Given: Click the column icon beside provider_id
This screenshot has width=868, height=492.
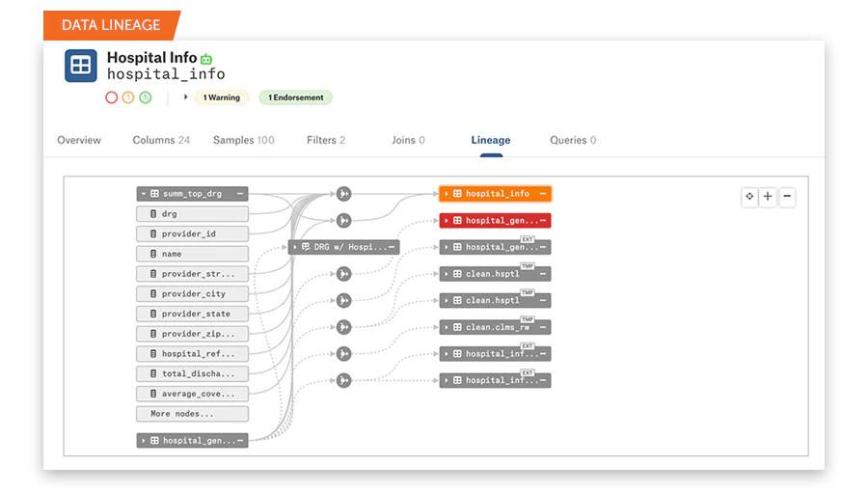Looking at the screenshot, I should (x=153, y=233).
